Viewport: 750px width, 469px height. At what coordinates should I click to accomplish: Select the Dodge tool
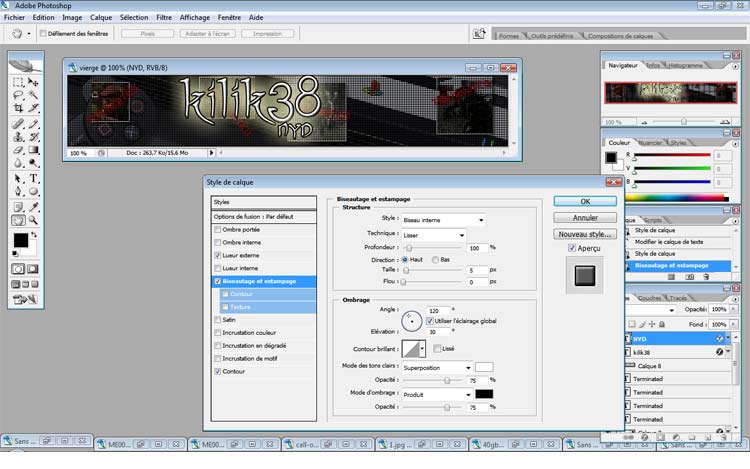[x=33, y=163]
